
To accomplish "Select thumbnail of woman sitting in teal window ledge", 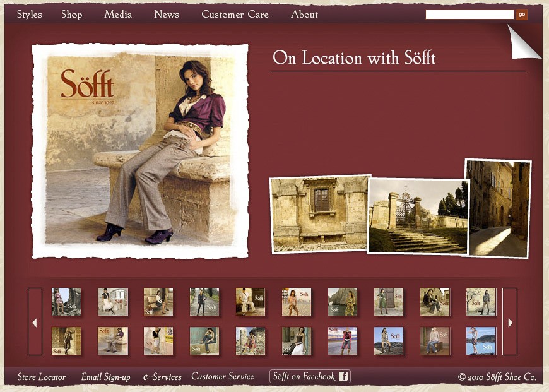I will click(x=204, y=341).
